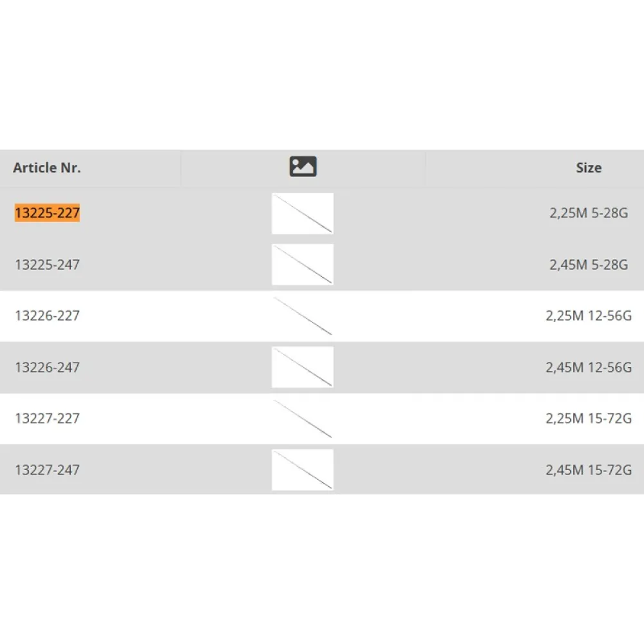
Task: Open product image for article 13227-247
Action: pos(303,470)
